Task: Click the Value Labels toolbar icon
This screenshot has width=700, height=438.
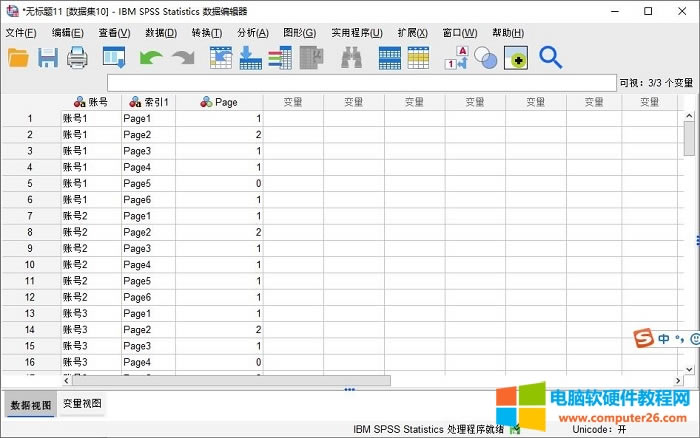Action: click(456, 58)
